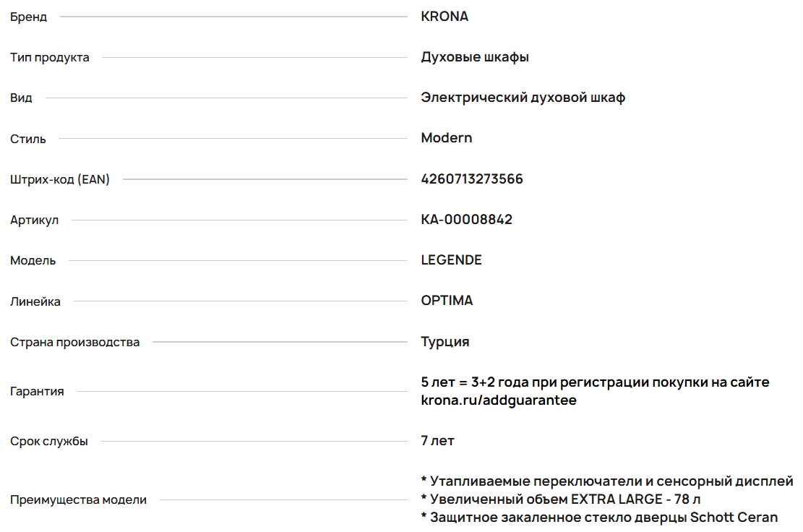
Task: Click the Гарантия label
Action: (37, 392)
